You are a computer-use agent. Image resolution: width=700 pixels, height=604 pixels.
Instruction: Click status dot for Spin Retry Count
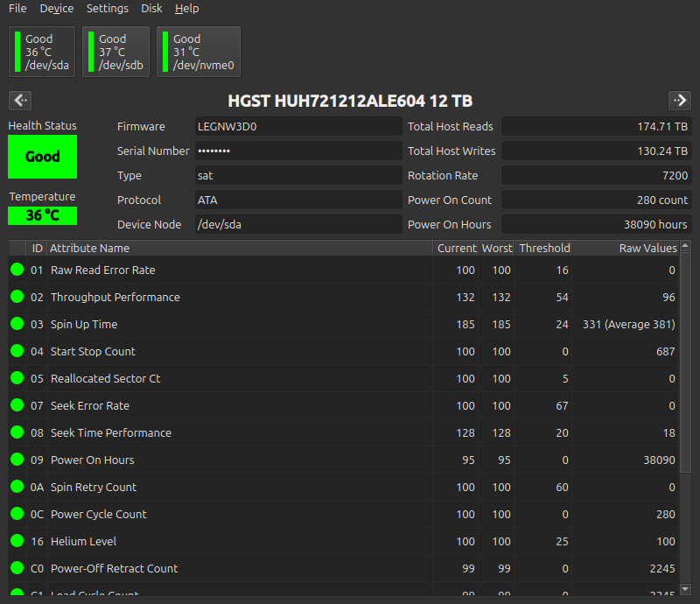point(17,487)
